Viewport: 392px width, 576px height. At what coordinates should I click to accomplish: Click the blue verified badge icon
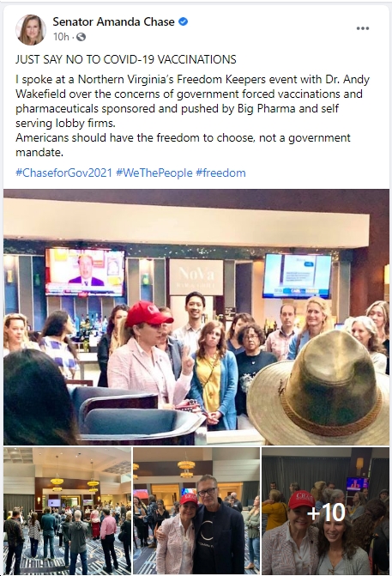point(184,21)
